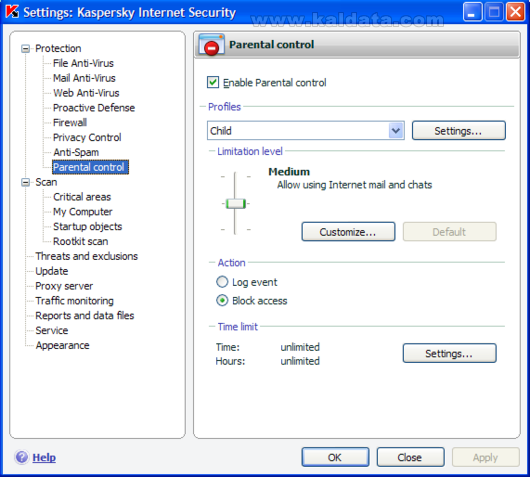Screen dimensions: 530x477
Task: Click the disabled Default button
Action: [x=449, y=232]
